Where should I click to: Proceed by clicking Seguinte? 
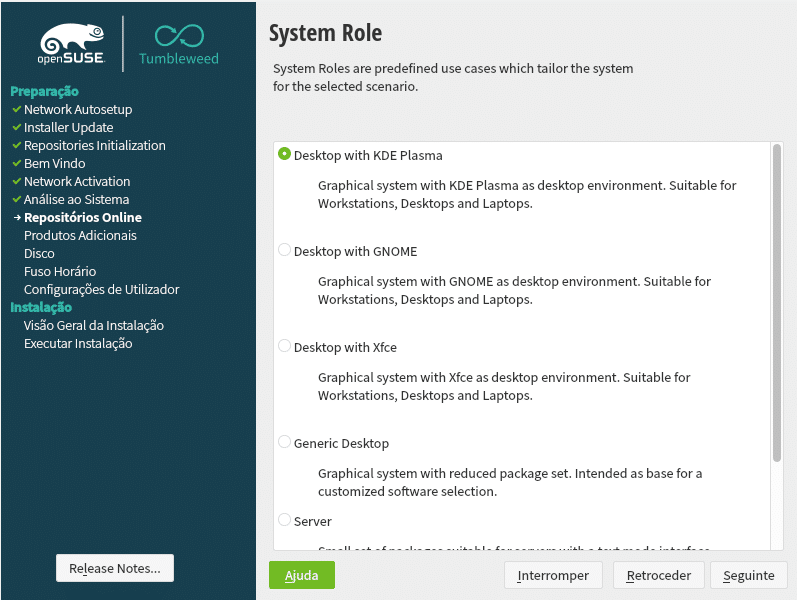coord(749,575)
